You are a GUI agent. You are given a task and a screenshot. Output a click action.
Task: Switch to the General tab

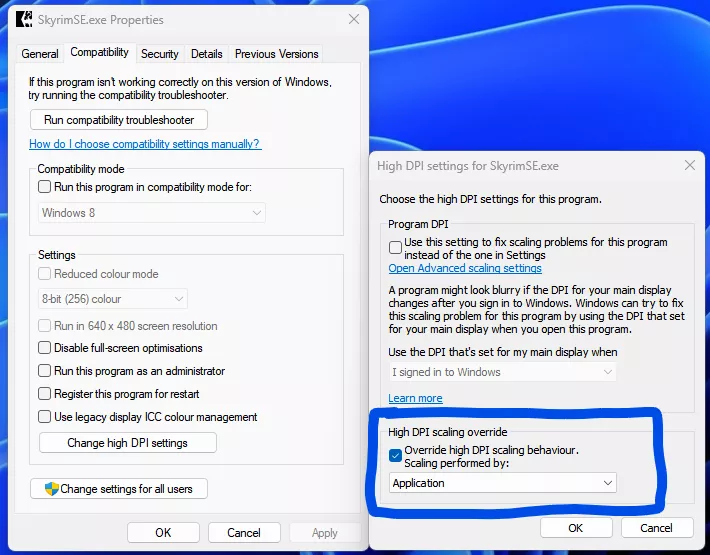coord(40,54)
